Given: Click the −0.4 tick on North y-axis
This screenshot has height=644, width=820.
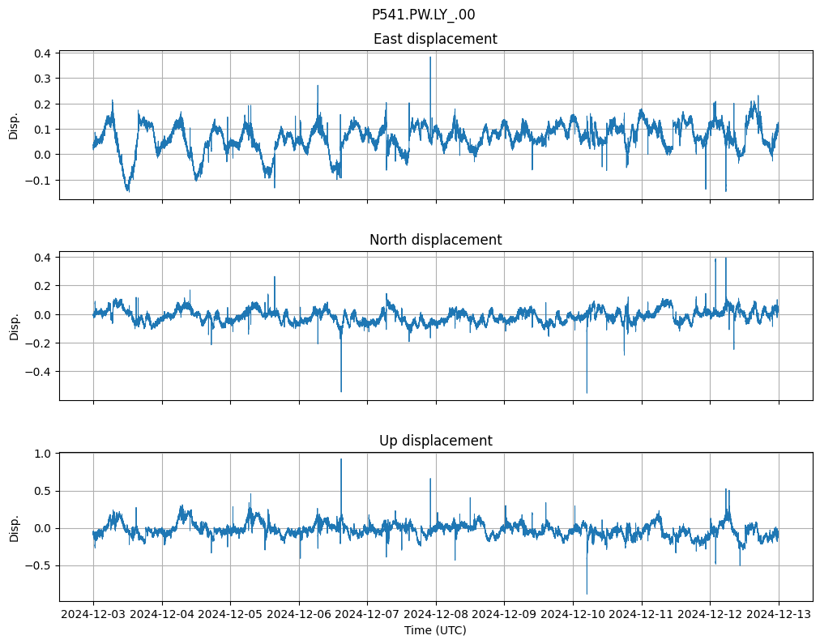Looking at the screenshot, I should (x=37, y=372).
